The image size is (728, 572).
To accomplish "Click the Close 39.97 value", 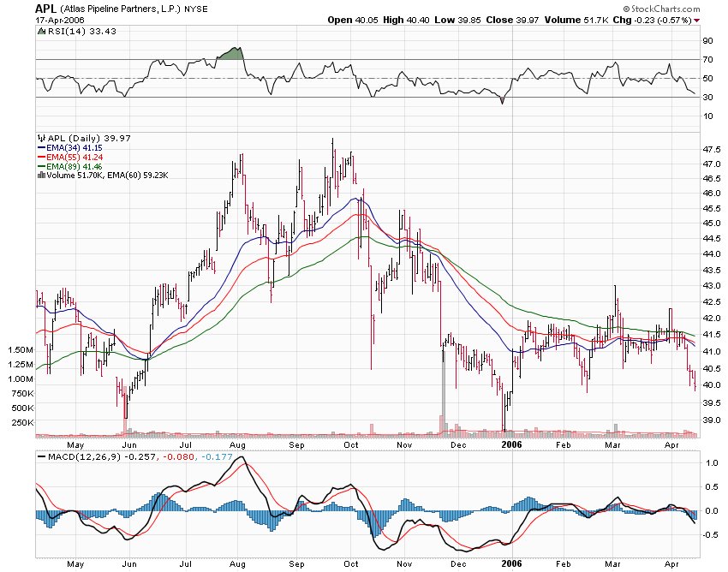I will (512, 20).
